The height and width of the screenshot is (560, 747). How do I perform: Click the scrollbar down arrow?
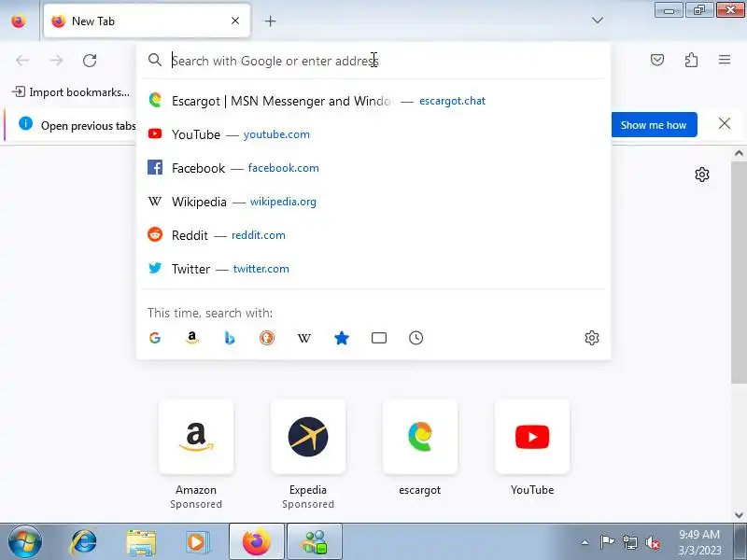pos(739,515)
